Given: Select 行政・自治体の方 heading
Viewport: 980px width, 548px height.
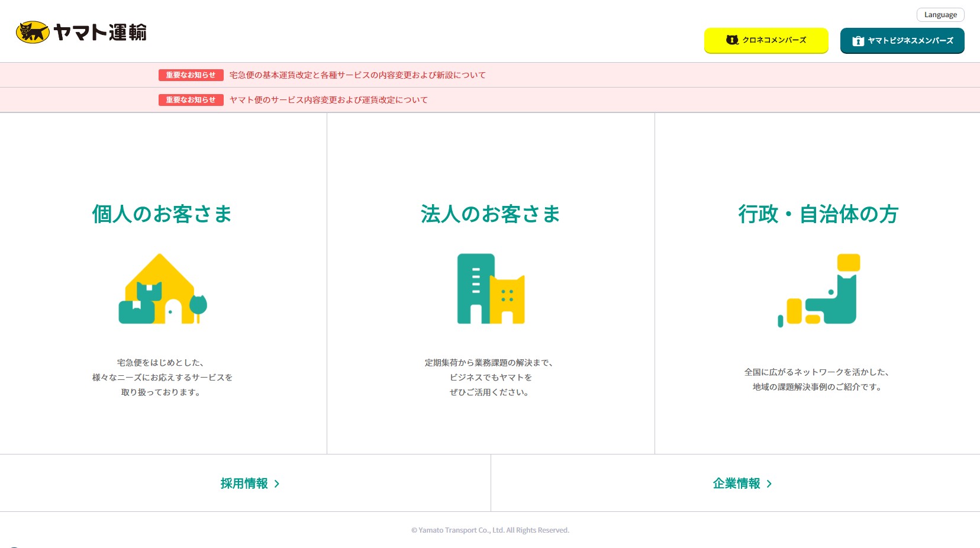Looking at the screenshot, I should coord(818,214).
